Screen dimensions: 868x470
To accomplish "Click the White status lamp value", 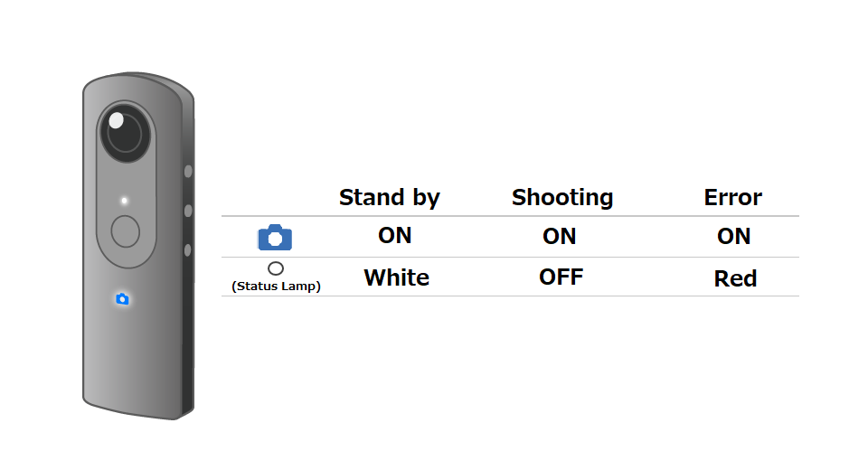I will point(396,277).
